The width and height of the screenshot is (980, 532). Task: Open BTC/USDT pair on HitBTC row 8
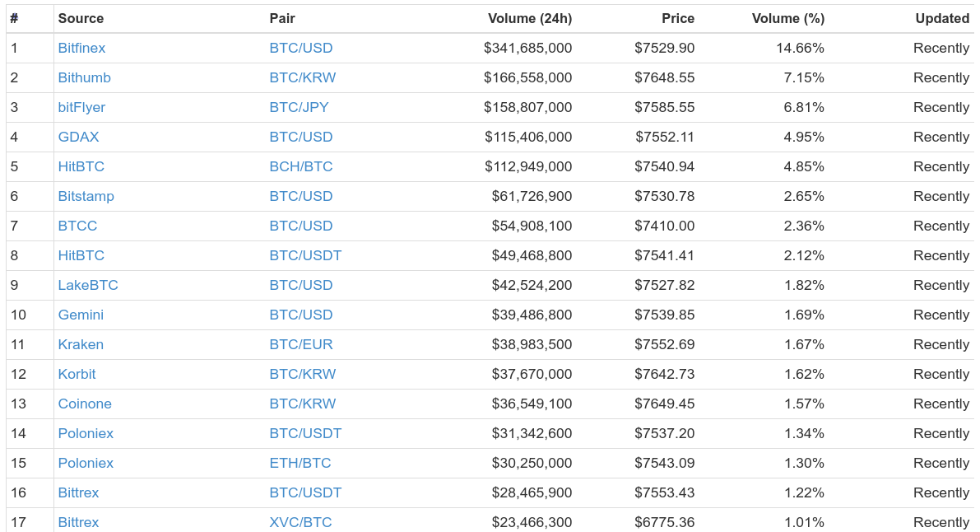(x=305, y=255)
